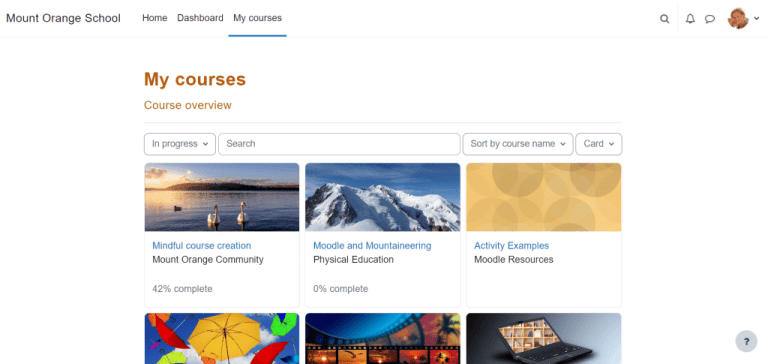
Task: Open Mindful course creation course link
Action: click(x=202, y=246)
